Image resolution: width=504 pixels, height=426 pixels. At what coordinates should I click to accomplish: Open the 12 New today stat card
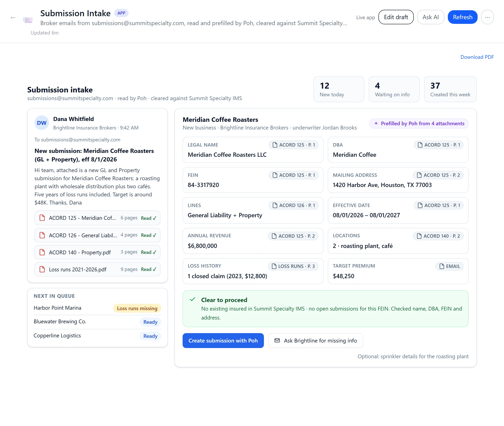(x=338, y=89)
